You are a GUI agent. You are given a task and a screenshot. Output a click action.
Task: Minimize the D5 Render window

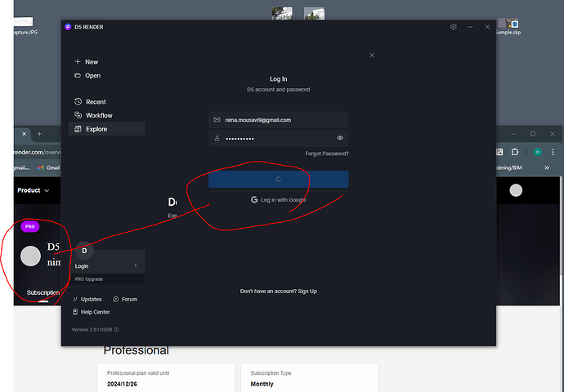click(x=471, y=27)
